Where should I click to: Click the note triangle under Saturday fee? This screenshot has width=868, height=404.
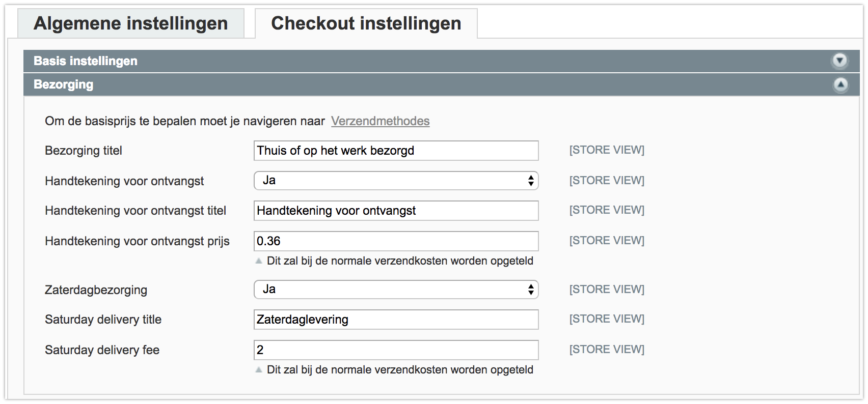259,370
